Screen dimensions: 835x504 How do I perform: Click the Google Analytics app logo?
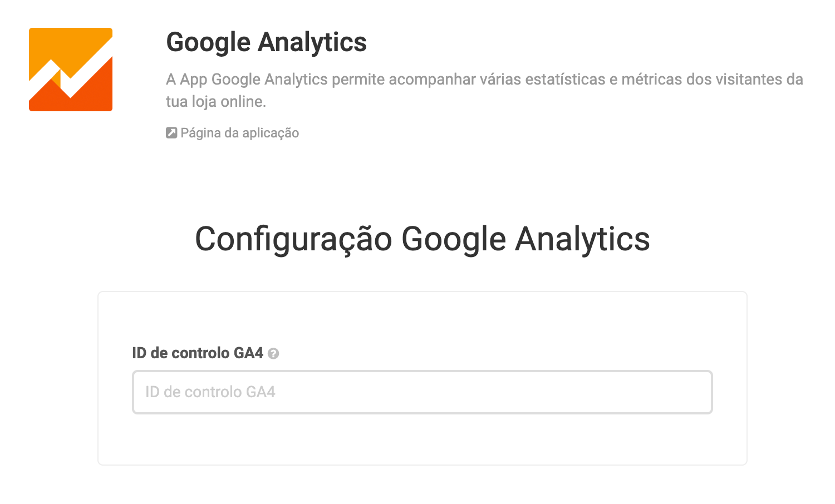point(71,70)
